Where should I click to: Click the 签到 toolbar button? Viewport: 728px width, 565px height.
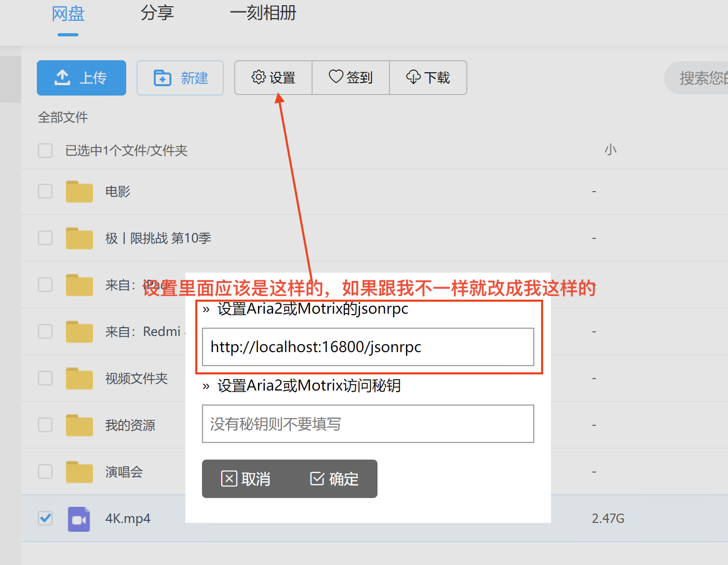(x=351, y=78)
